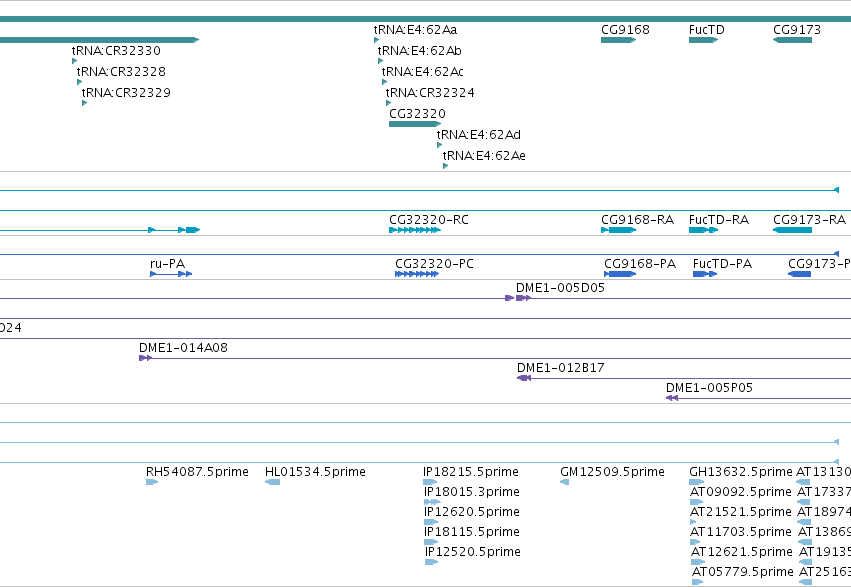Select the ru-PA protein glyph
The image size is (851, 587).
pyautogui.click(x=171, y=274)
